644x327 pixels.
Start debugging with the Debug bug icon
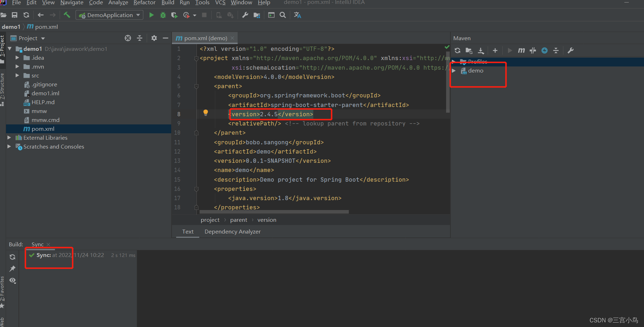click(x=163, y=15)
